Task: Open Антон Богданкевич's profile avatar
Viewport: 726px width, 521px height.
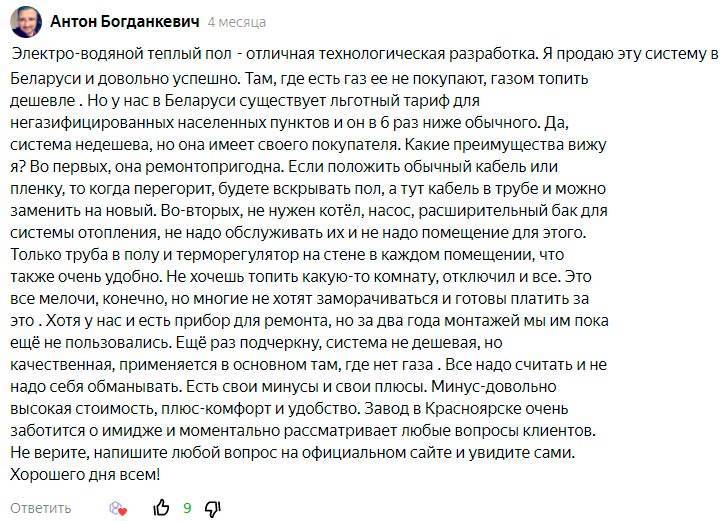Action: pyautogui.click(x=21, y=21)
